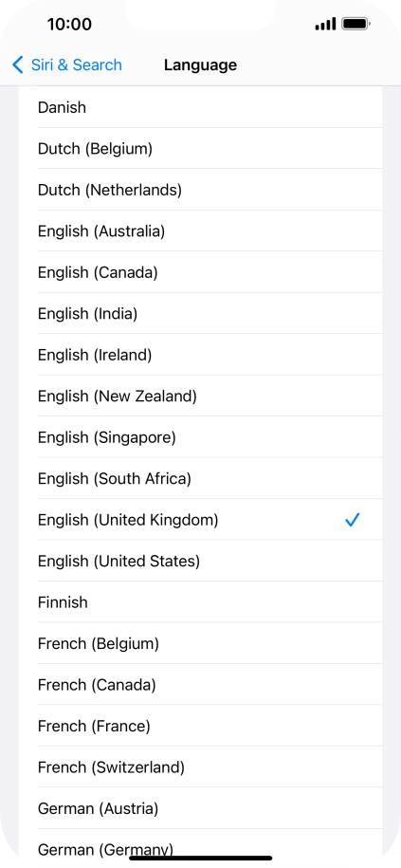Choose Dutch (Belgium) language
Screen dimensions: 401x868
coord(200,148)
